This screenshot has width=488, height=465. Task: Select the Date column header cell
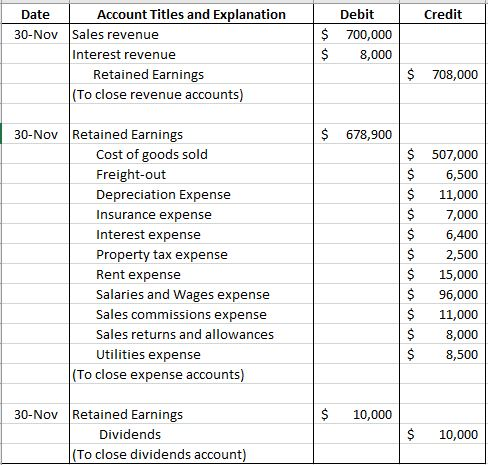[x=35, y=14]
